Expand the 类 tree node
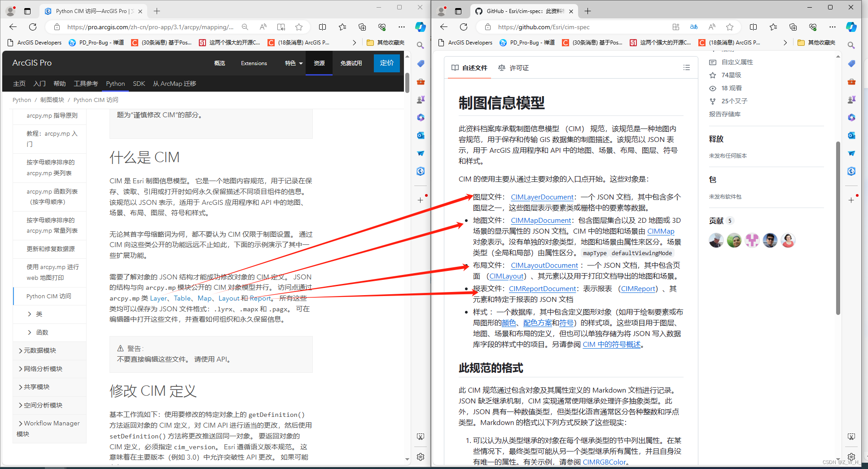 [30, 314]
